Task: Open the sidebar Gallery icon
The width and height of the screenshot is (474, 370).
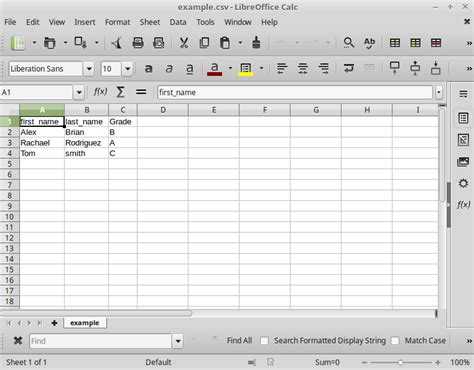Action: tap(463, 162)
